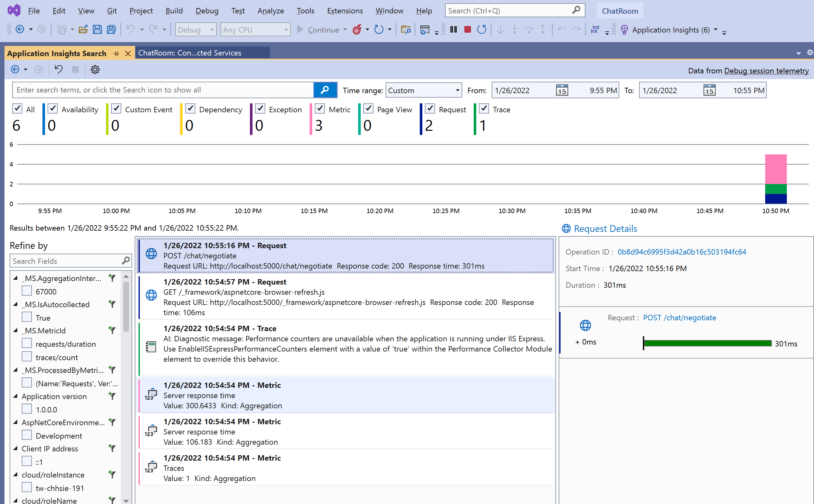Collapse the _MS.IsAutocollected filter group
This screenshot has height=504, width=814.
pos(15,304)
